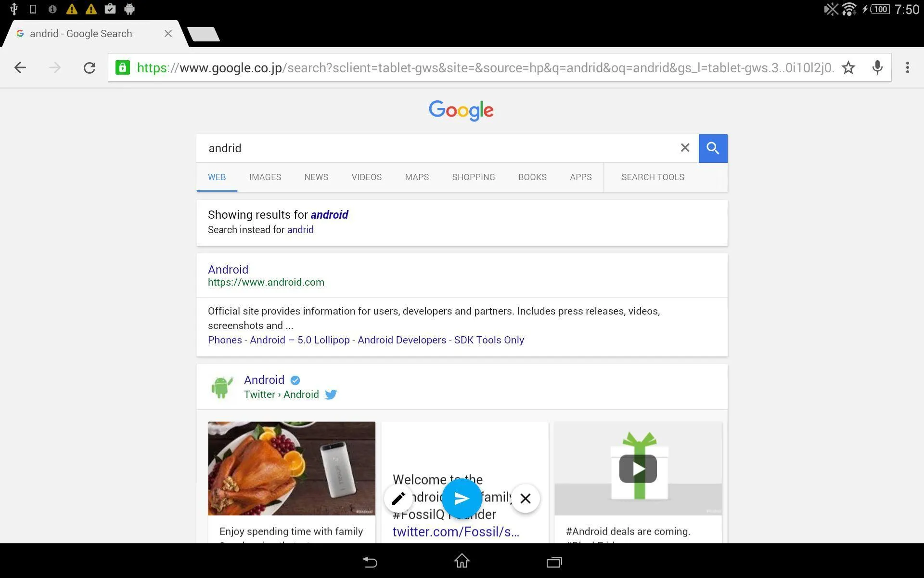Select the IMAGES search tab
This screenshot has height=578, width=924.
pyautogui.click(x=265, y=176)
